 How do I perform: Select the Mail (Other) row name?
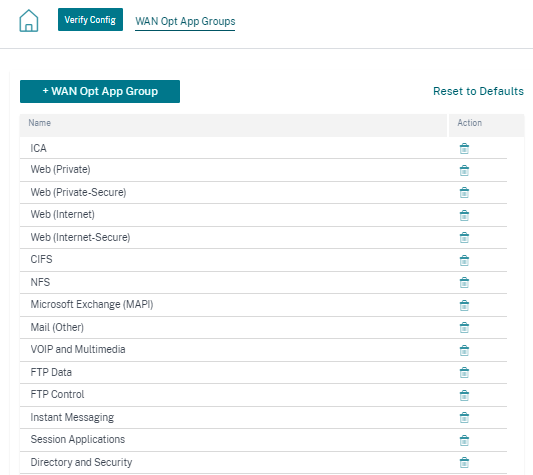[x=57, y=327]
